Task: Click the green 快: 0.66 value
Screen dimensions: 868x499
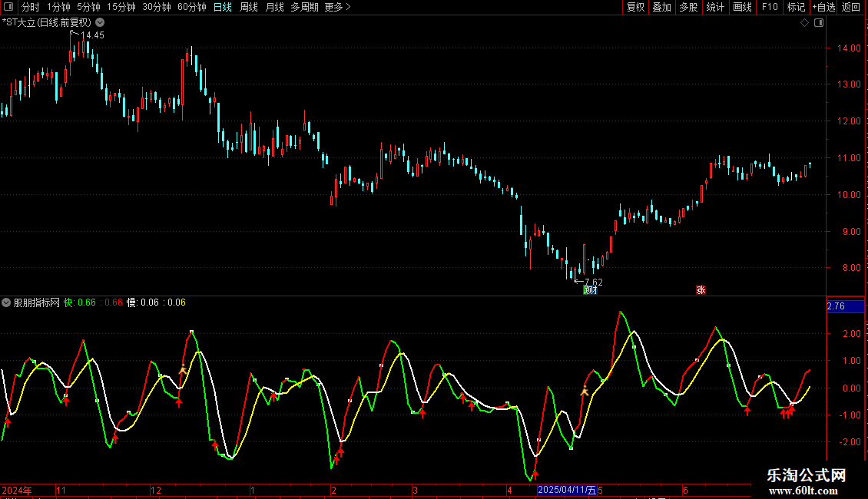Action: [80, 302]
